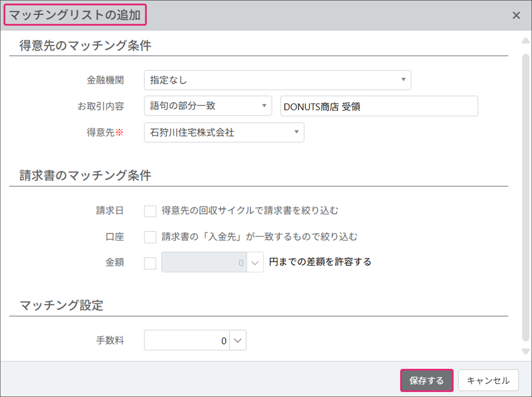Viewport: 532px width, 397px height.
Task: Click the 金融機関 dropdown arrow icon
Action: (403, 80)
